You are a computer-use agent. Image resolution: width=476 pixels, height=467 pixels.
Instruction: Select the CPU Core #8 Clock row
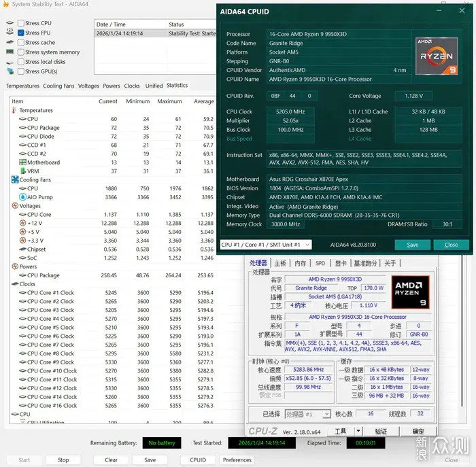click(112, 353)
